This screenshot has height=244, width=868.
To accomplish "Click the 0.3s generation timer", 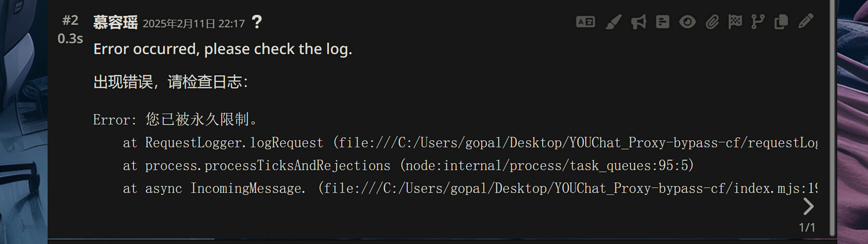I will (70, 39).
